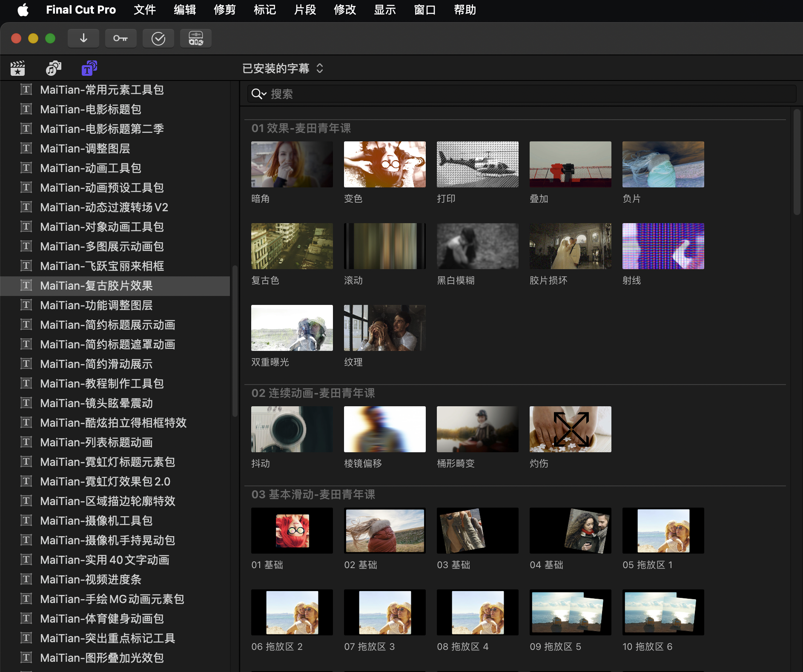Expand the 已安装的字幕 popup menu
The width and height of the screenshot is (803, 672).
283,69
